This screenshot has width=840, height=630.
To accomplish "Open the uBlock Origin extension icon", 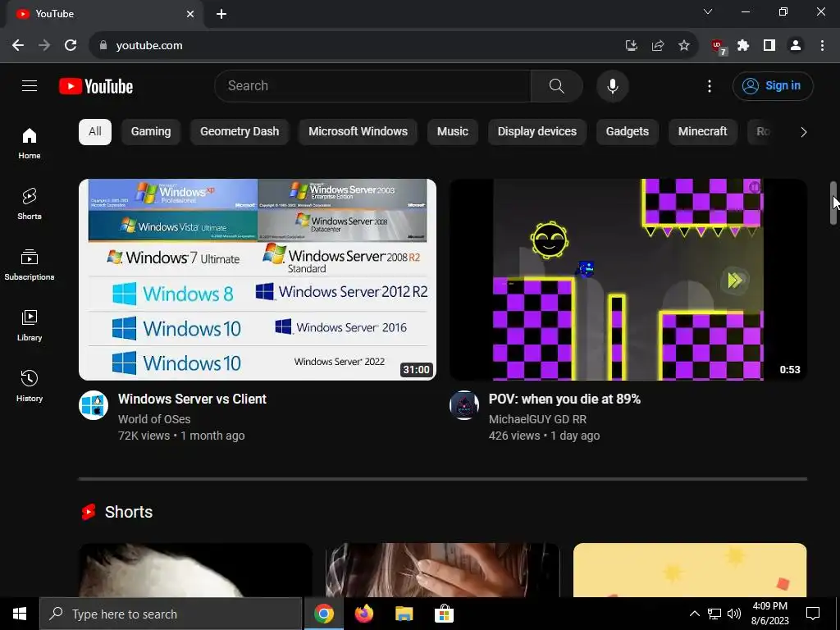I will 718,47.
